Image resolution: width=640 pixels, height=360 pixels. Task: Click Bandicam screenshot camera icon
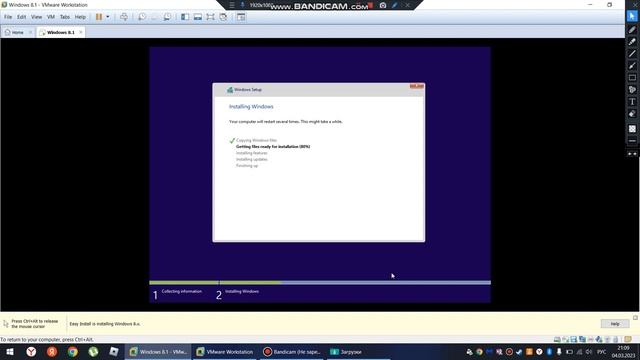tap(383, 5)
